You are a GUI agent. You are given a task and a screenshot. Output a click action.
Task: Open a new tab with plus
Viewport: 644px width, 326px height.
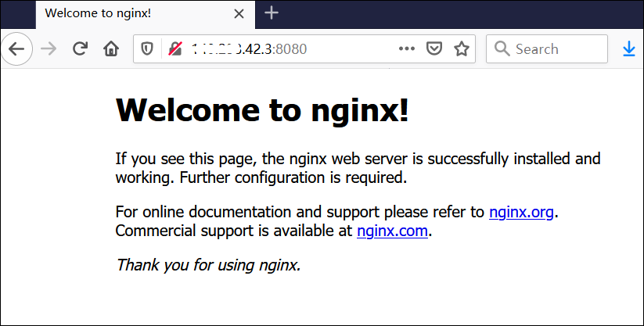[272, 13]
